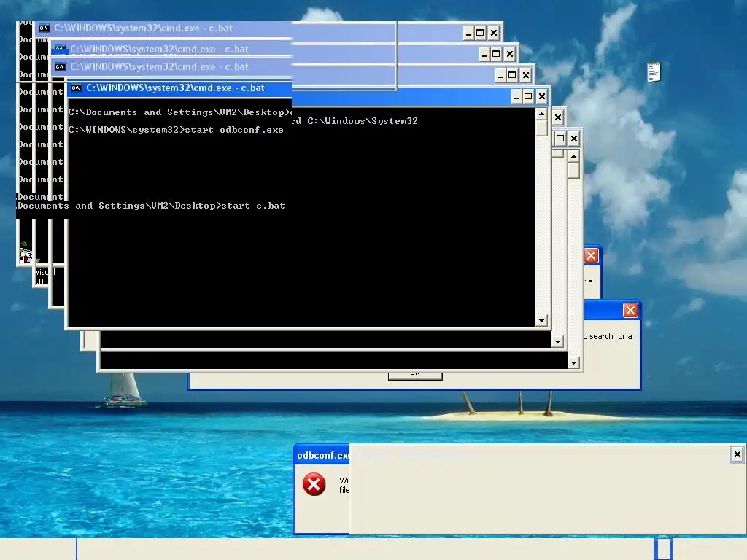Click the system icon of the rearmost cmd.exe title bar
The height and width of the screenshot is (560, 747).
44,28
